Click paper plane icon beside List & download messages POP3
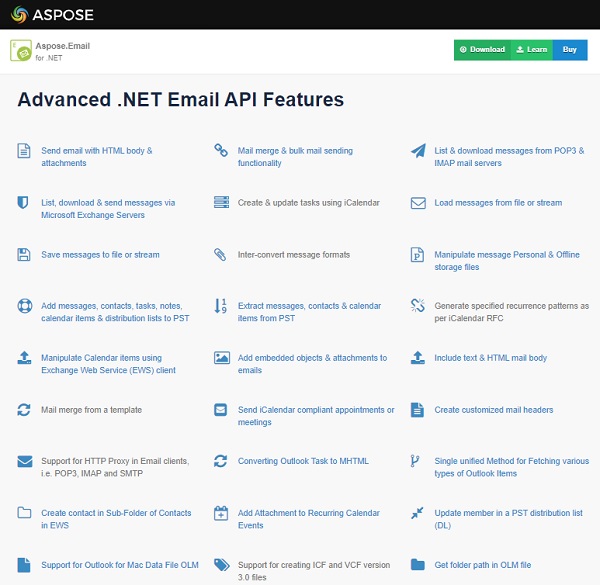Screen dimensions: 600x585 tap(418, 150)
